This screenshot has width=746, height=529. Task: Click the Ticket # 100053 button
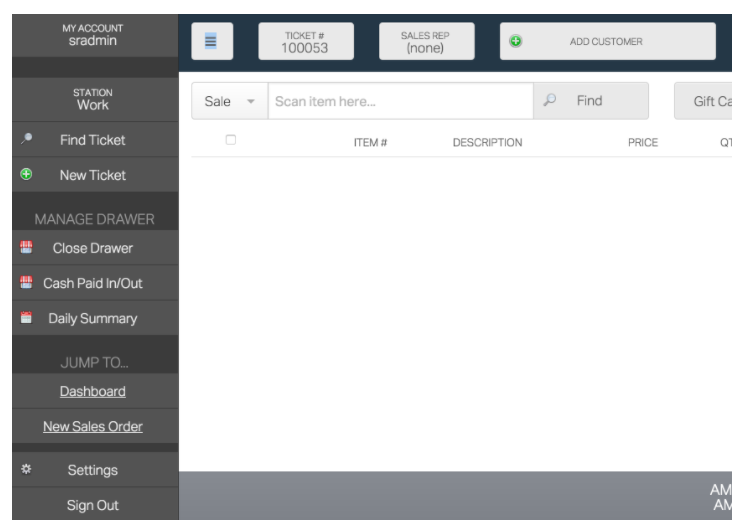pos(305,42)
